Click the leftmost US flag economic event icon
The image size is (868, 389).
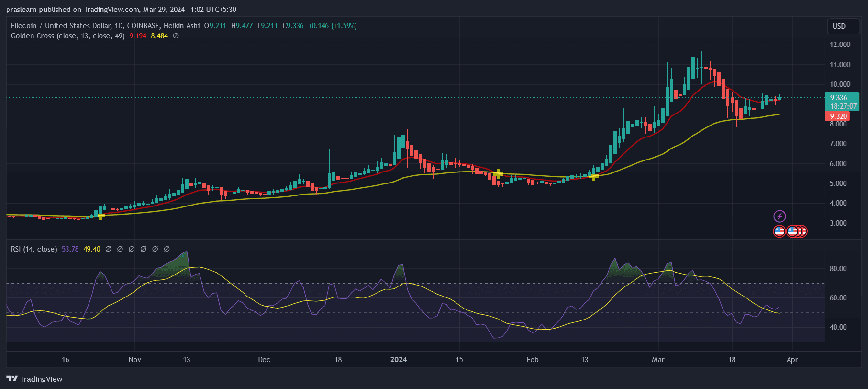point(779,231)
